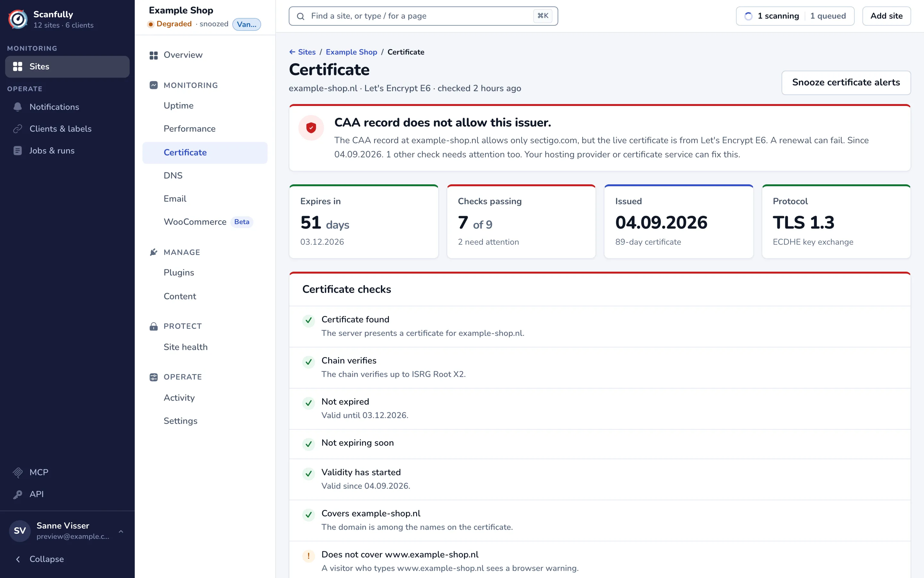Open the Performance page
The image size is (924, 578).
pos(205,129)
